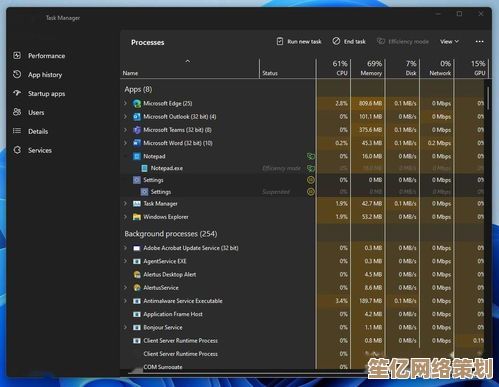Click the efficiency leaf icon on Notepad.exe row
Viewport: 499px width, 387px height.
point(311,168)
